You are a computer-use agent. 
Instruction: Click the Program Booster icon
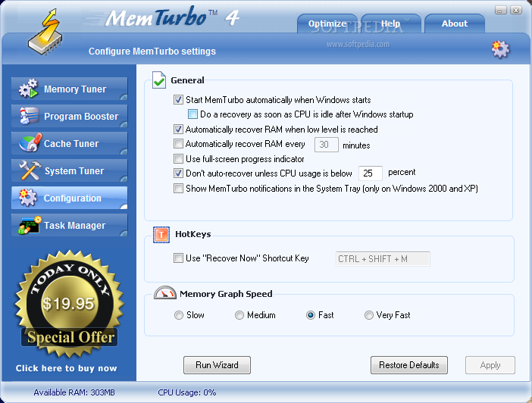[29, 116]
